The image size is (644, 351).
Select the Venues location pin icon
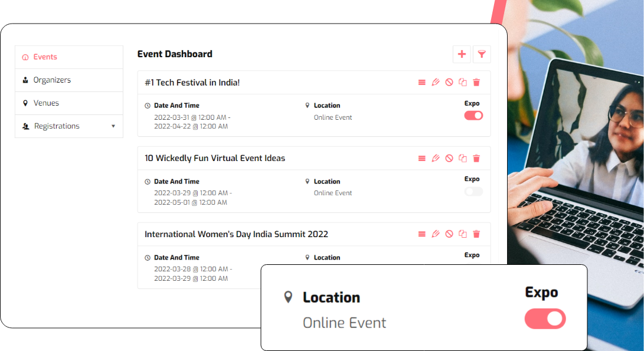[x=25, y=103]
